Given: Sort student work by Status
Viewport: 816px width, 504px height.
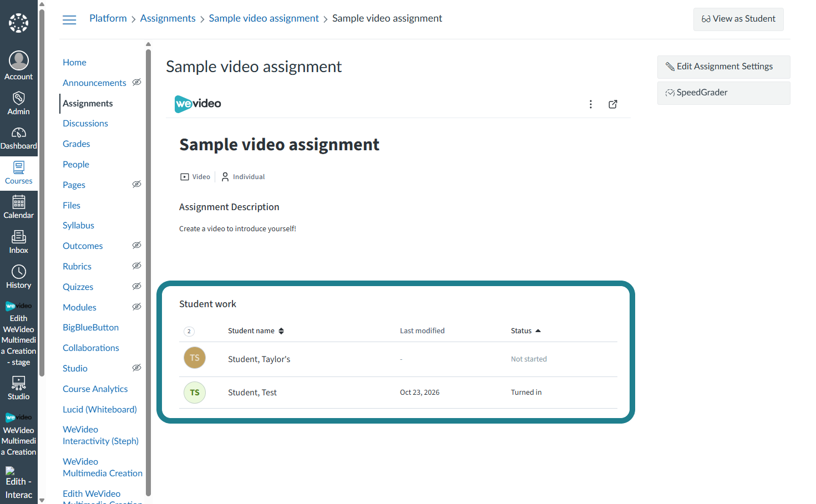Looking at the screenshot, I should point(526,331).
